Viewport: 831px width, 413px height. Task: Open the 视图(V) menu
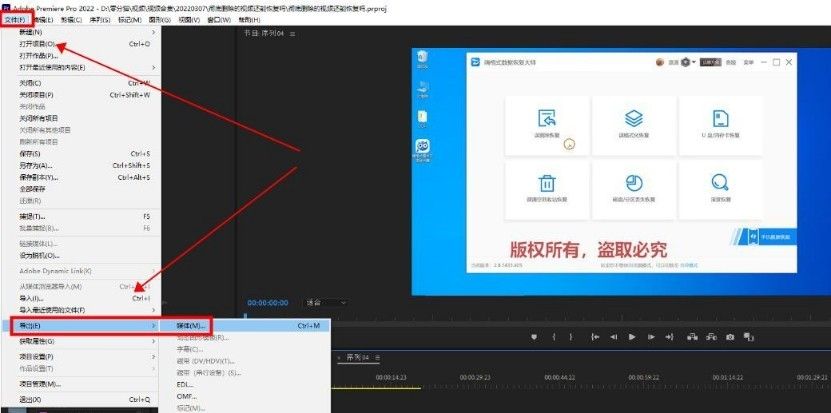(189, 20)
